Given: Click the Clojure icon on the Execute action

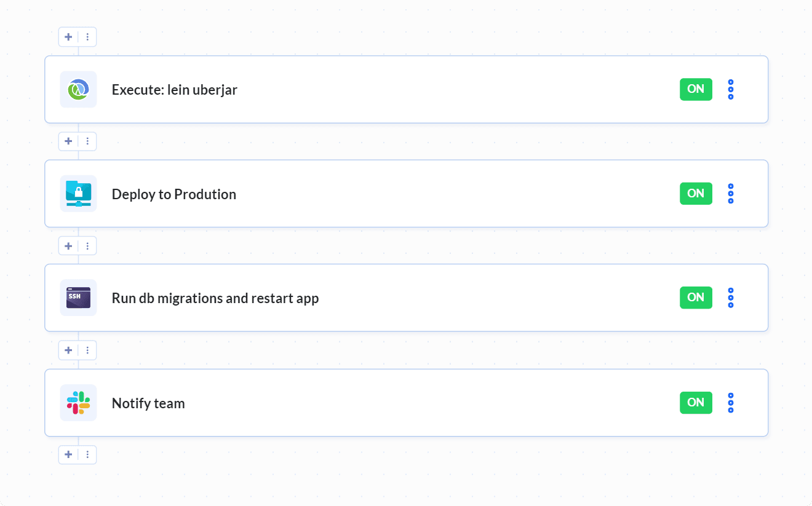Looking at the screenshot, I should tap(78, 89).
